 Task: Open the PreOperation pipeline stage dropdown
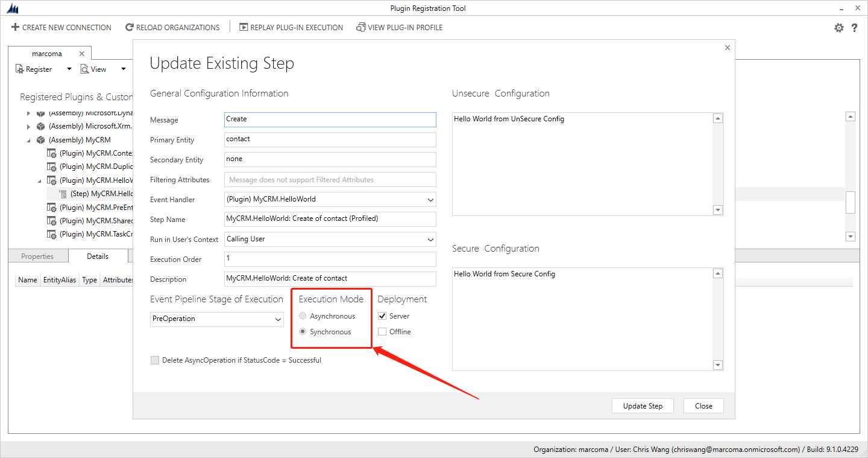(x=278, y=319)
